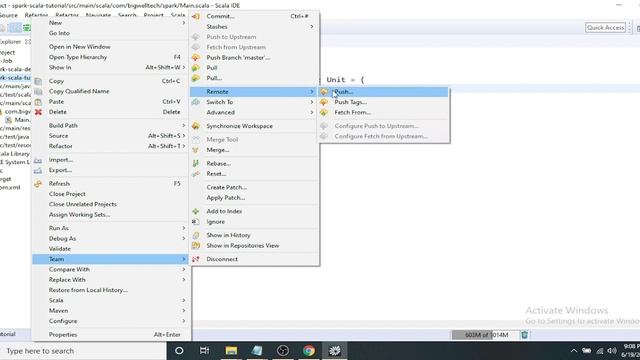
Task: Click the Ignore icon
Action: pyautogui.click(x=196, y=222)
